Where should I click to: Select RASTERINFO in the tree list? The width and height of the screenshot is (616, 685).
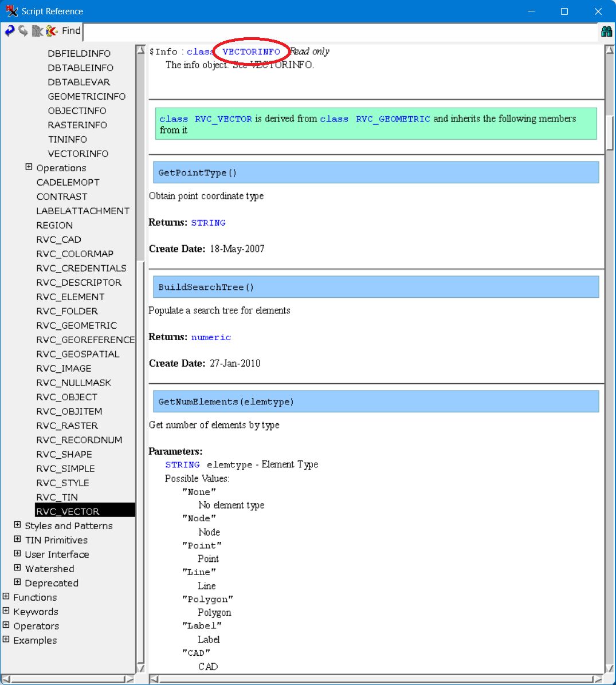pos(77,125)
